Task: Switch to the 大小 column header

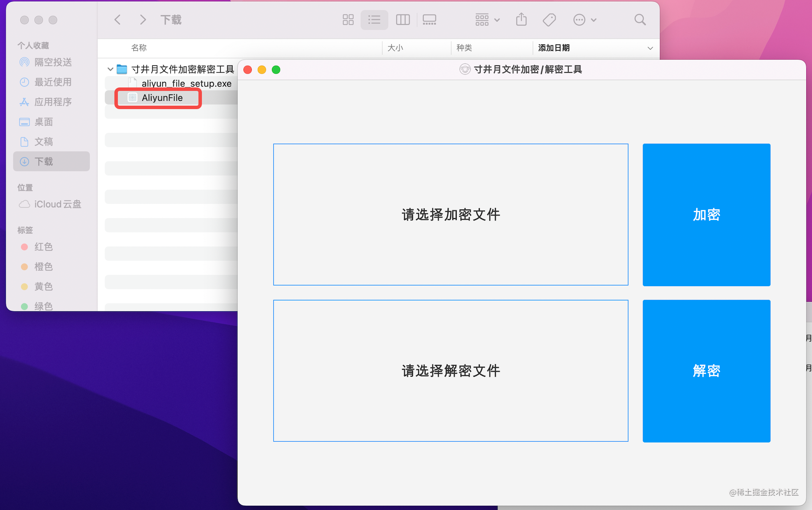Action: pos(396,48)
